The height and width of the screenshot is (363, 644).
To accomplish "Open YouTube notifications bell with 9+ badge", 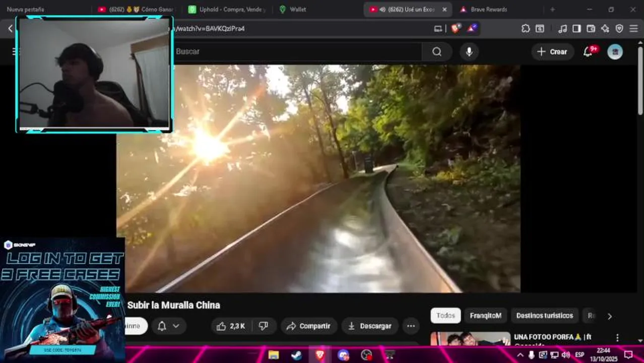I will [588, 51].
